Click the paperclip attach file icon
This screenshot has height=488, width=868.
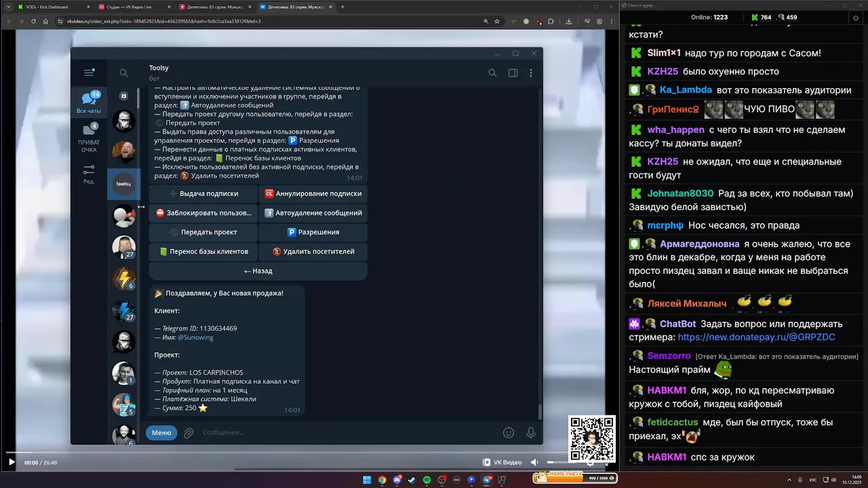click(x=189, y=432)
